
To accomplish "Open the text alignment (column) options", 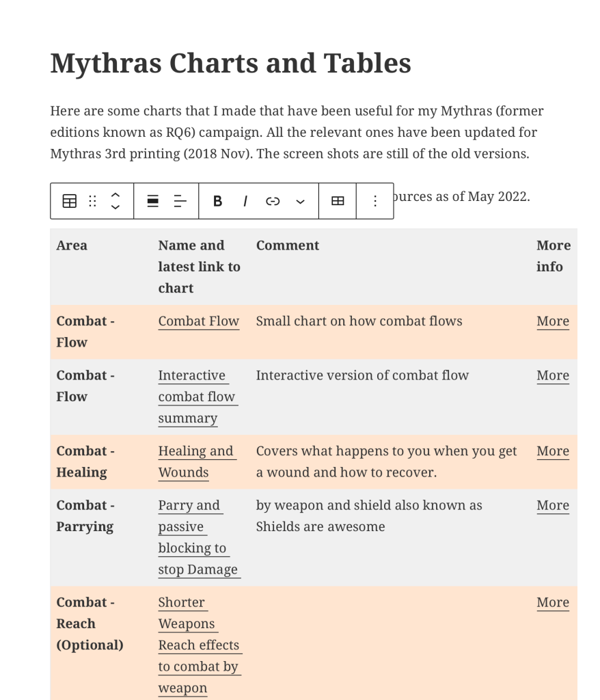I will click(x=180, y=201).
